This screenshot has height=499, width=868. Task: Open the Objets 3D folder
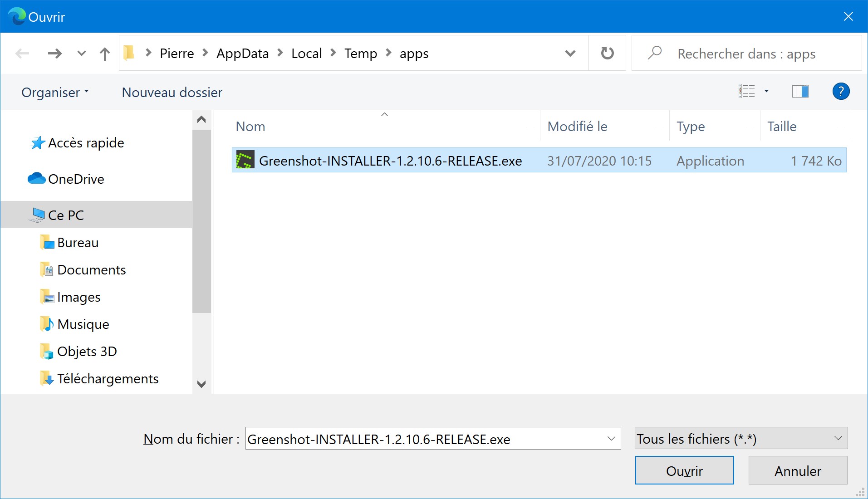(87, 352)
